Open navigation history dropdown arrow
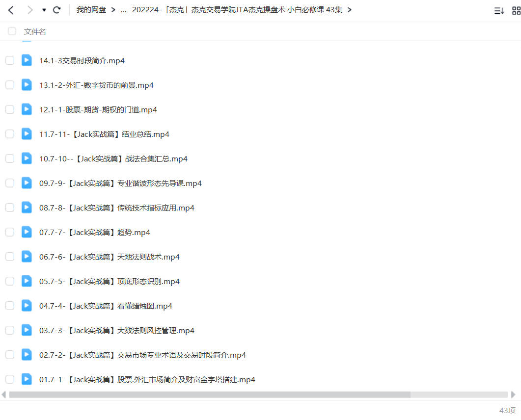This screenshot has width=521, height=420. (44, 10)
